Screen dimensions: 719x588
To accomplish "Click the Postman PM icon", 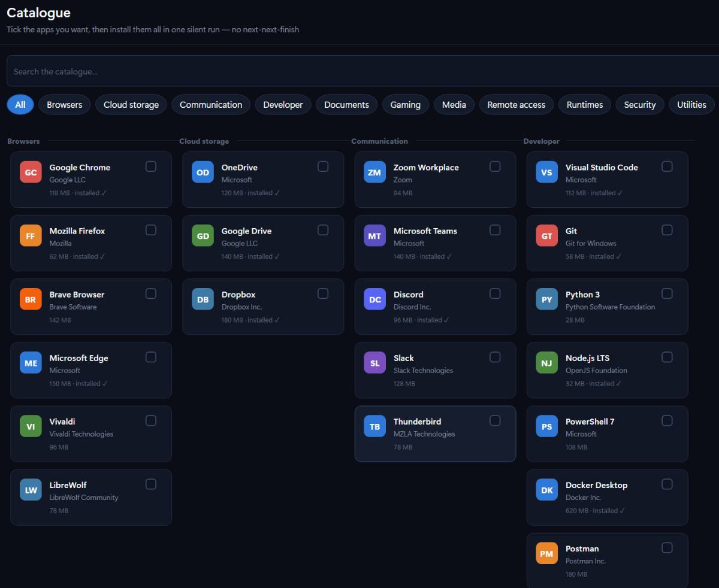I will 546,553.
